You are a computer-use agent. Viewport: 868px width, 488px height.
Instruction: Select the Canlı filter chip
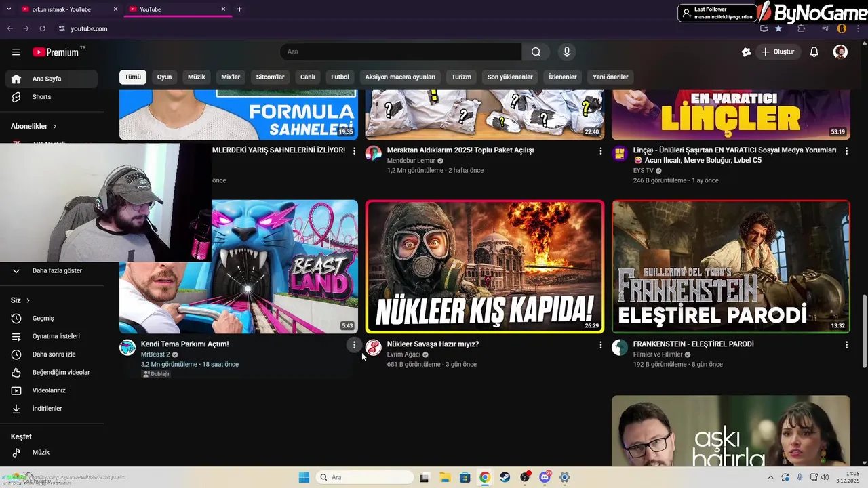pos(308,77)
